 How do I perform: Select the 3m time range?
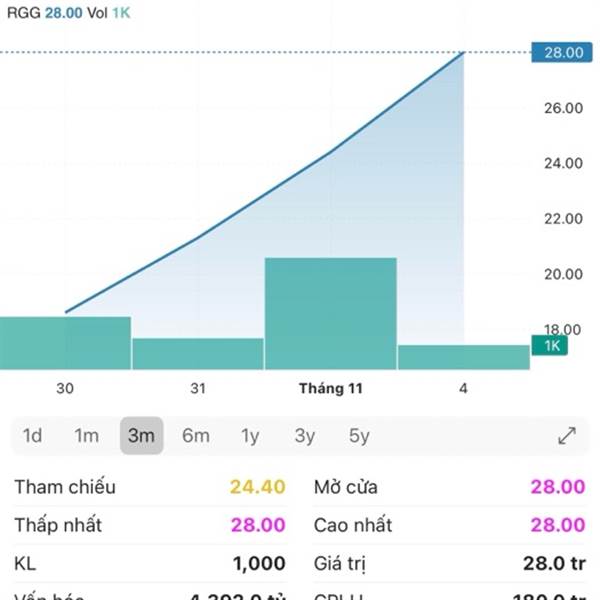[141, 436]
